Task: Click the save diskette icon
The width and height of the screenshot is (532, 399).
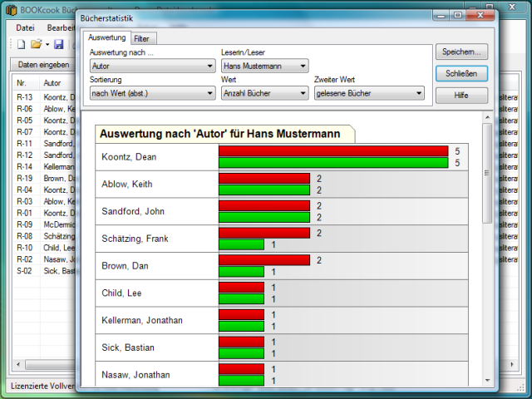Action: click(x=60, y=44)
